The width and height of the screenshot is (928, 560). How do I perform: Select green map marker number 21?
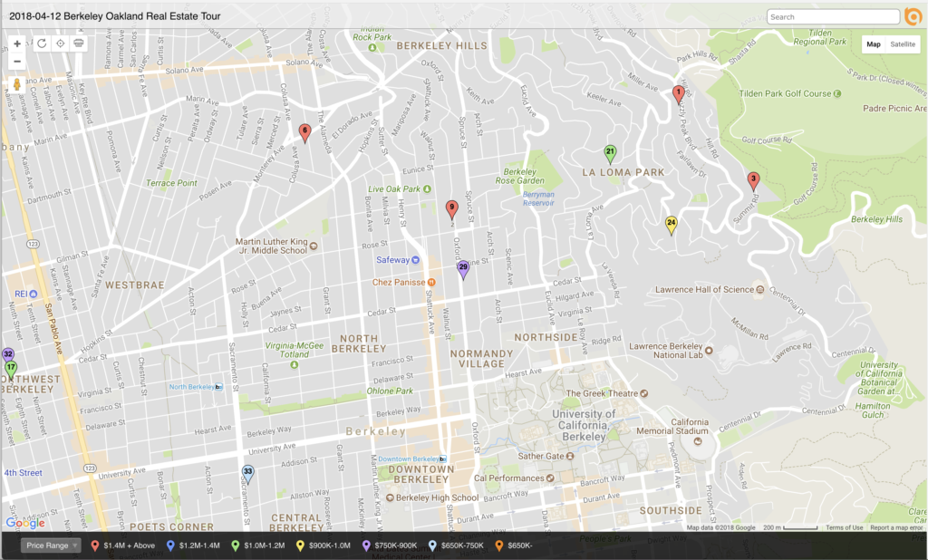pos(610,154)
